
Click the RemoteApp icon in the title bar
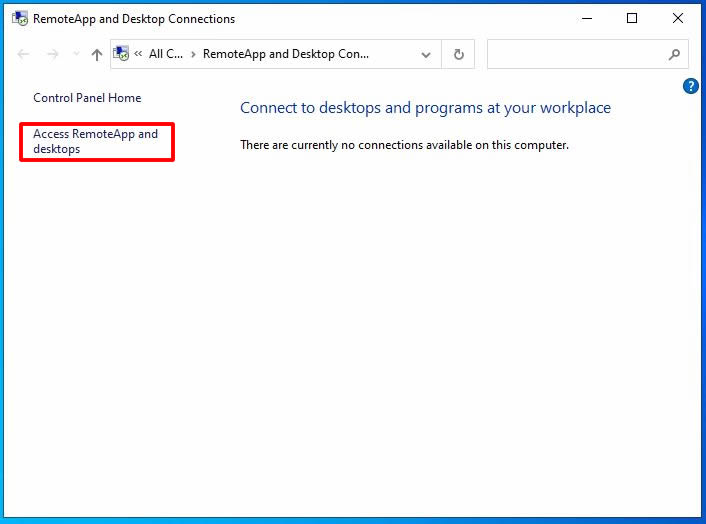point(20,18)
